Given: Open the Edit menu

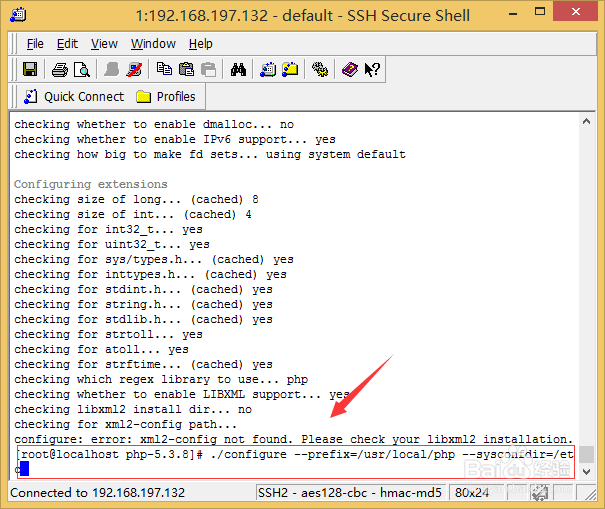Looking at the screenshot, I should (67, 44).
